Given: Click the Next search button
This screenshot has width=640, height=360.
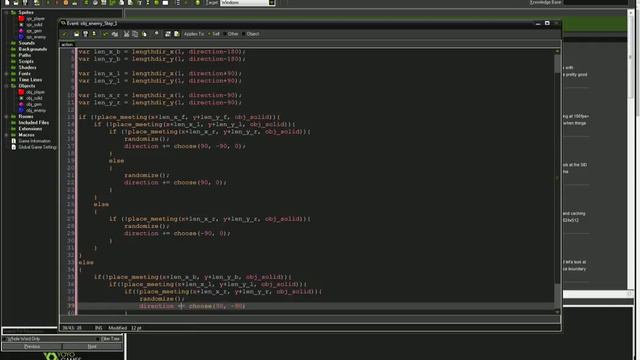Looking at the screenshot, I should coord(92,347).
